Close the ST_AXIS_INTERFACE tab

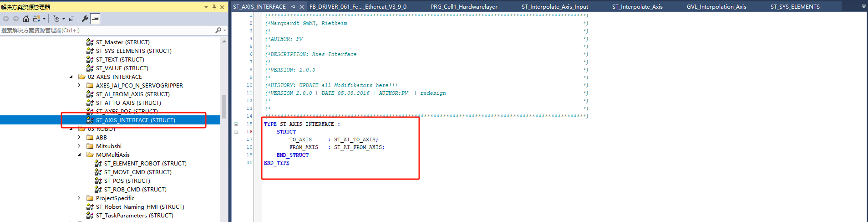coord(301,7)
